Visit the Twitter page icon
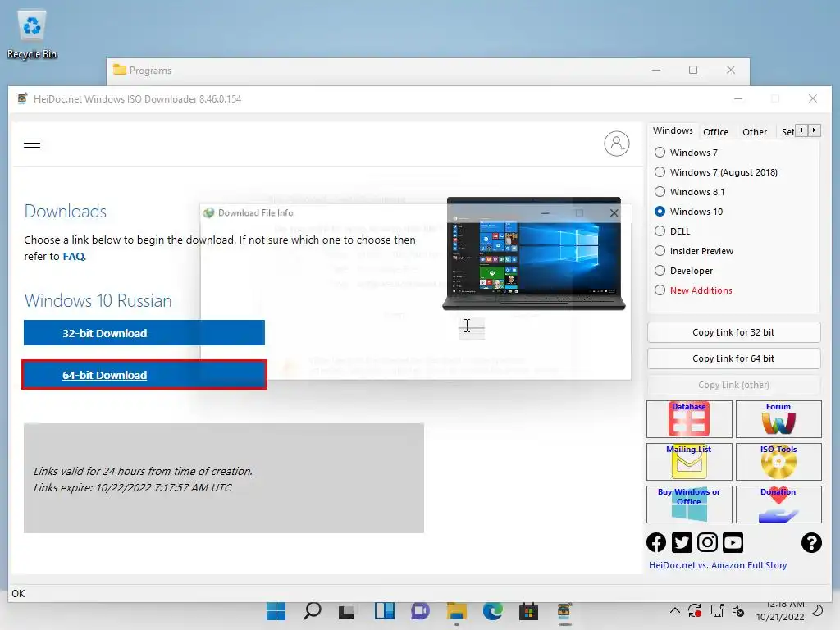The height and width of the screenshot is (630, 840). point(682,543)
